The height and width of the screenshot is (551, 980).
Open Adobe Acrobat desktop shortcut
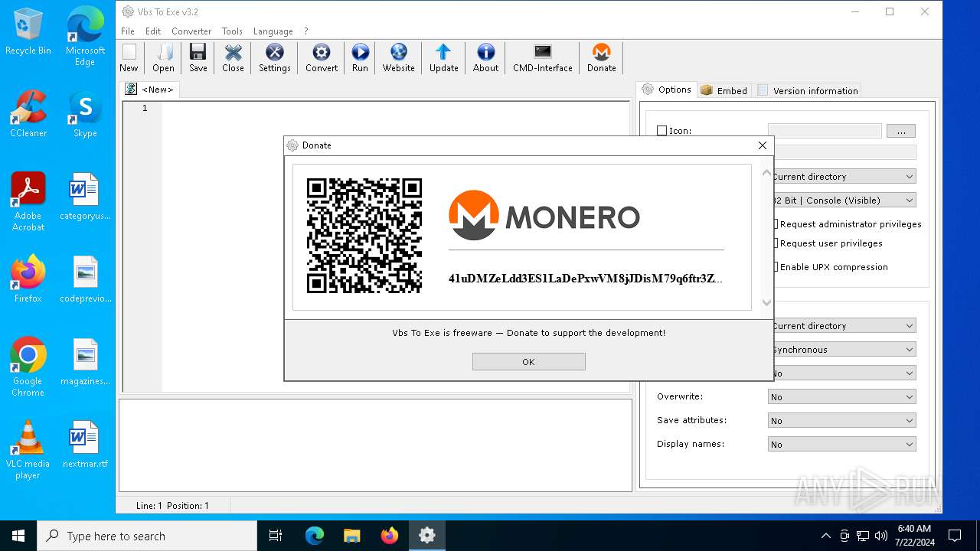pyautogui.click(x=28, y=202)
